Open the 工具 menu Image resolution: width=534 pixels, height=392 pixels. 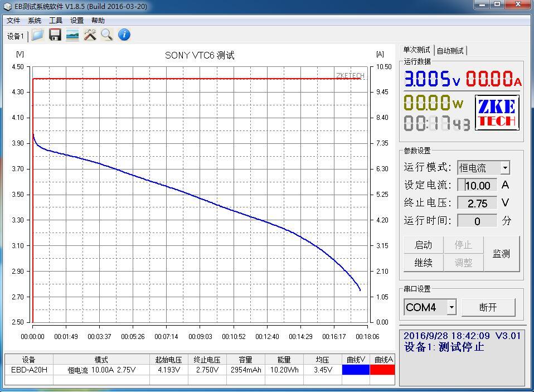[x=56, y=21]
